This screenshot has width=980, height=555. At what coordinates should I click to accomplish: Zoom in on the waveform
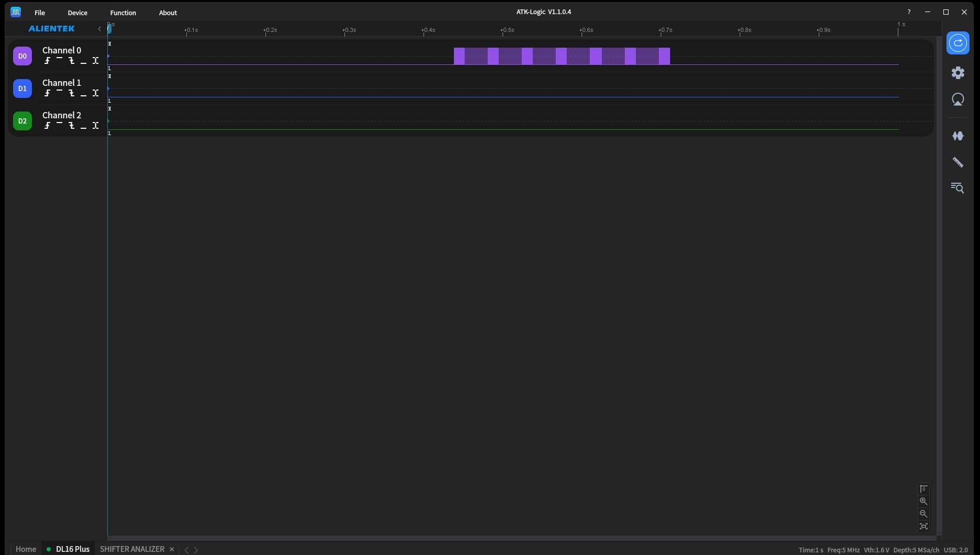[923, 502]
